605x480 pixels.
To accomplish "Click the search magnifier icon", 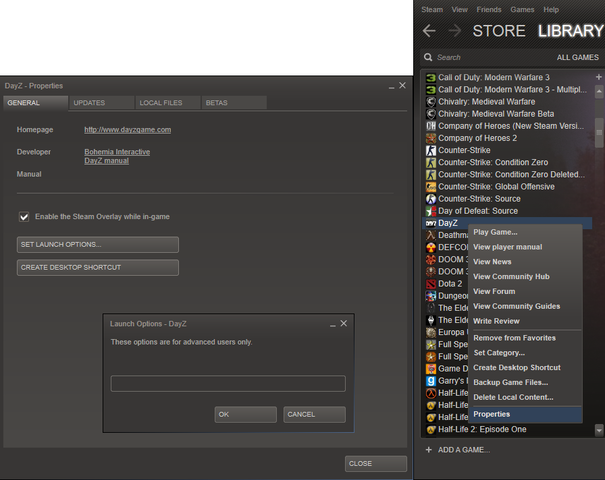I will click(x=428, y=57).
